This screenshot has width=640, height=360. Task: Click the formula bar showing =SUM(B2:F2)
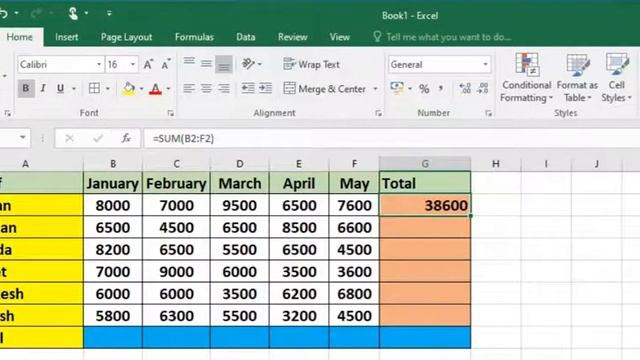coord(392,138)
